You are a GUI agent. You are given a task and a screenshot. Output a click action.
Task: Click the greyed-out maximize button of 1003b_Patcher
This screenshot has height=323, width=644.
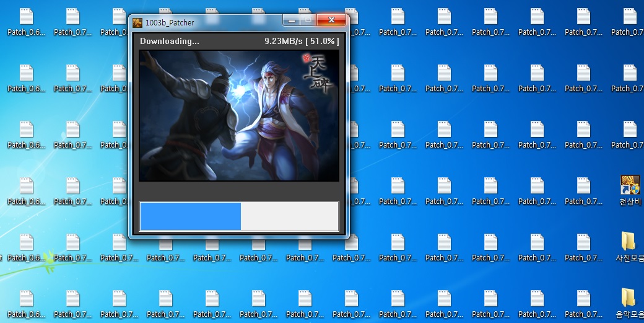[308, 20]
